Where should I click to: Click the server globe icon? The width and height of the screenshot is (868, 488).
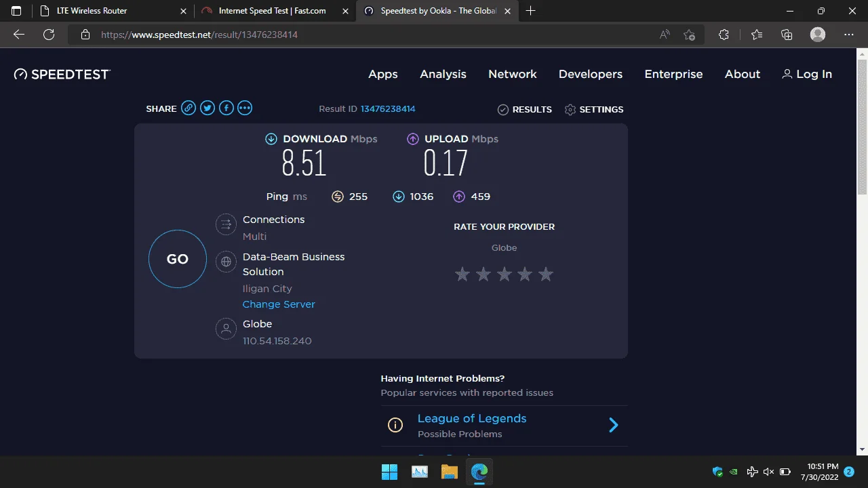pyautogui.click(x=226, y=262)
